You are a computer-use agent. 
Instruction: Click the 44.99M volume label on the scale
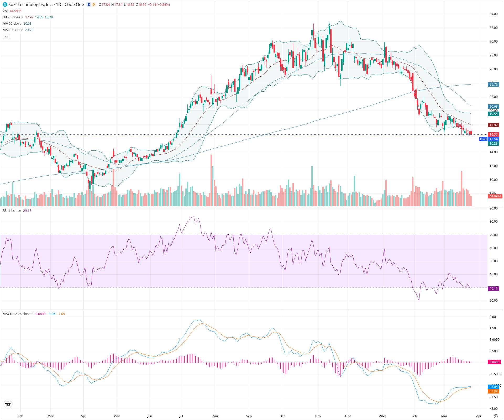495,196
